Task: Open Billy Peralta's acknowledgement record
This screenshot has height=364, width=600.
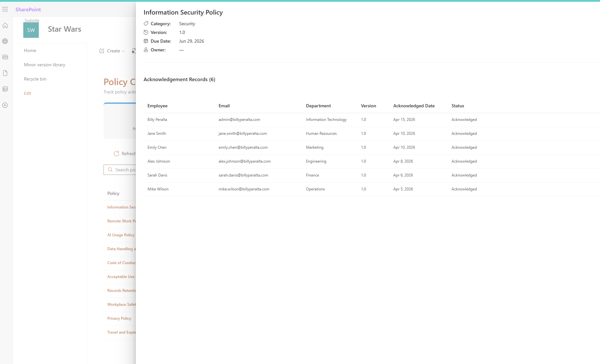Action: pos(157,120)
